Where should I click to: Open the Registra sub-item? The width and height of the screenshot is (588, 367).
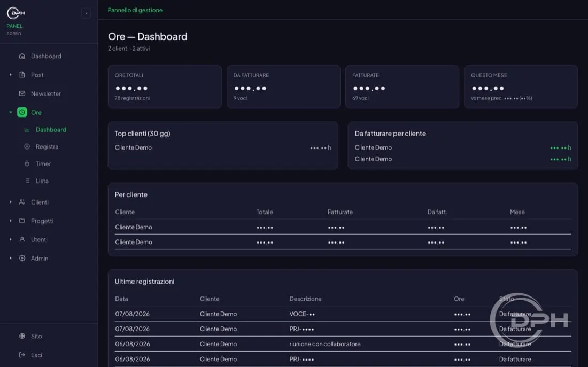tap(47, 146)
